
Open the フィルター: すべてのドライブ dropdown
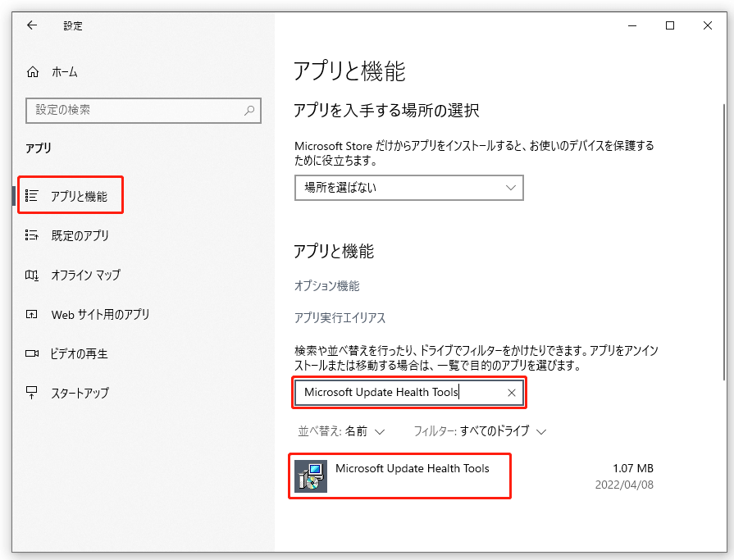(480, 431)
